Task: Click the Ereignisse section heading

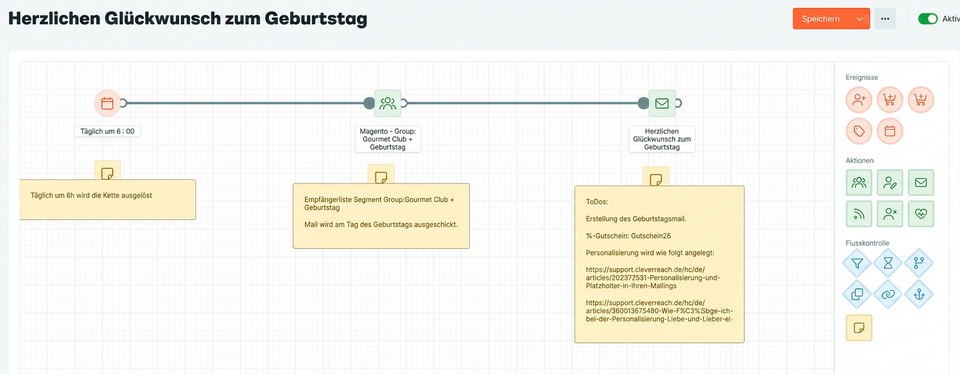Action: tap(862, 78)
